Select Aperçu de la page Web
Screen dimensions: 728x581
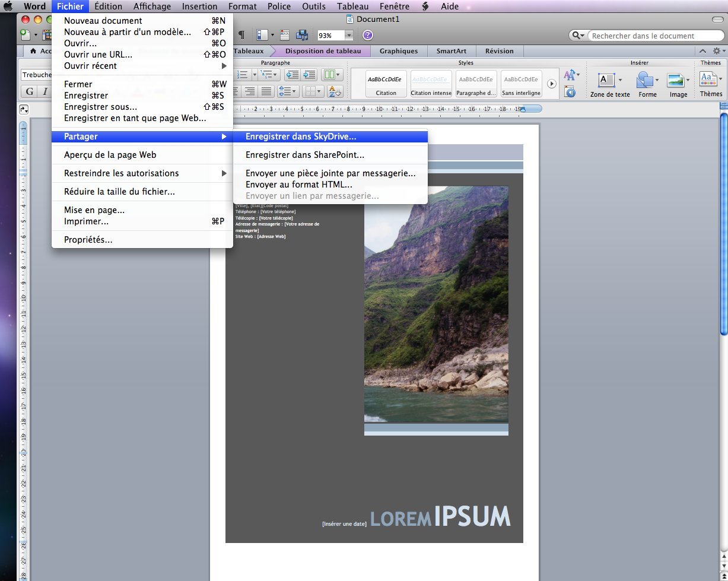click(x=142, y=155)
